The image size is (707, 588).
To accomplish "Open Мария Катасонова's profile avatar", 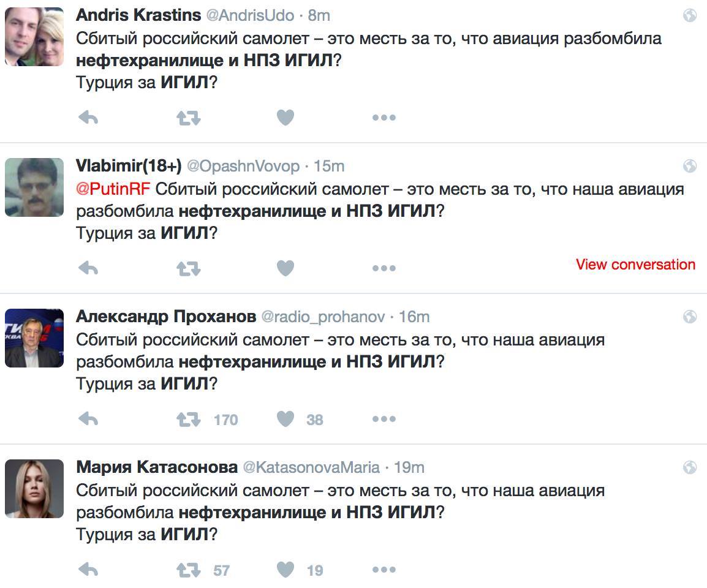I will pyautogui.click(x=34, y=489).
